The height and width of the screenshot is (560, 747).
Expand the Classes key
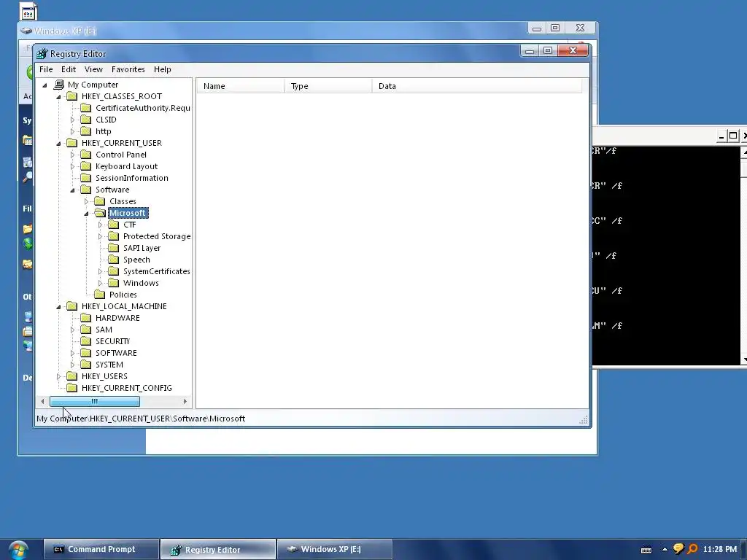(86, 201)
